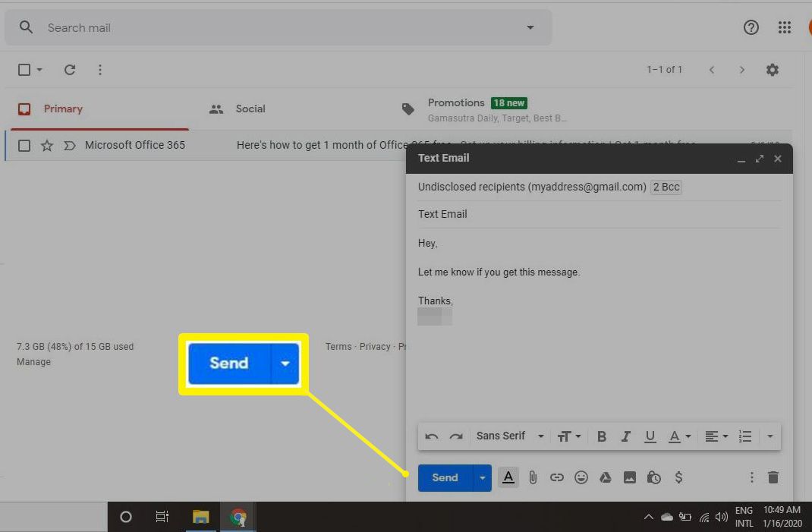Insert a numbered list

[x=744, y=436]
